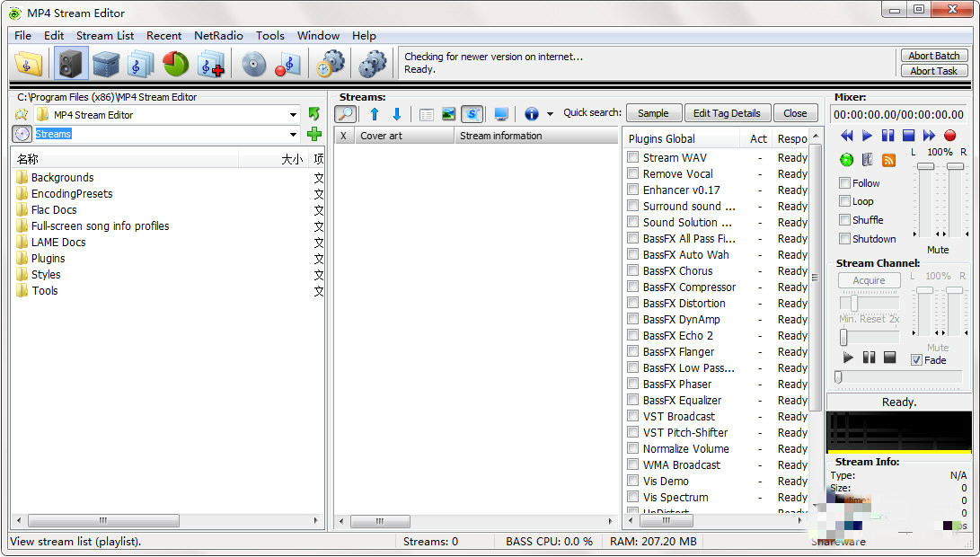The image size is (980, 557).
Task: Open the folder path dropdown showing MP4 Stream Editor
Action: click(x=293, y=115)
